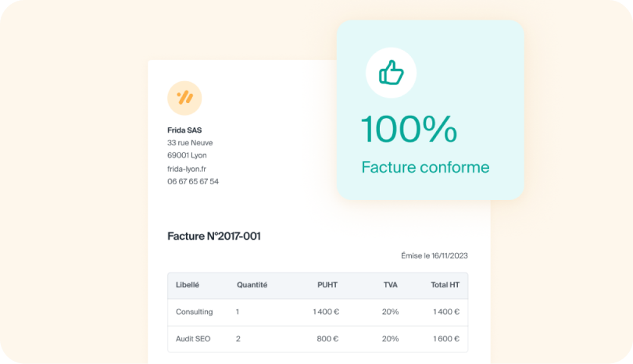The height and width of the screenshot is (364, 633).
Task: Open the frida-lyon.fr website link
Action: 187,169
